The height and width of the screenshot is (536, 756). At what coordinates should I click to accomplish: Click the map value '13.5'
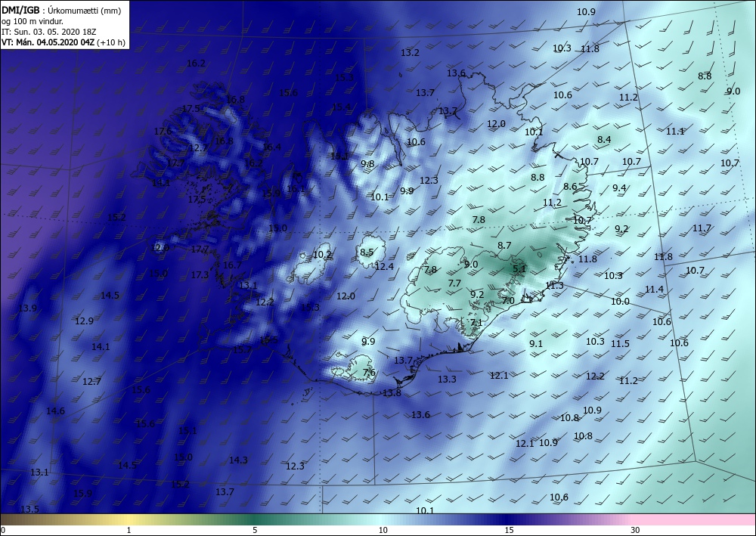[x=30, y=510]
